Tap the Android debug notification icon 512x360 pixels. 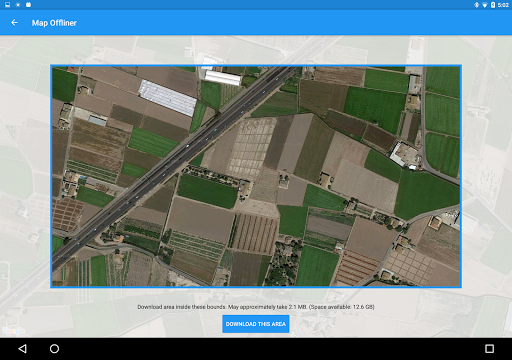(x=28, y=5)
